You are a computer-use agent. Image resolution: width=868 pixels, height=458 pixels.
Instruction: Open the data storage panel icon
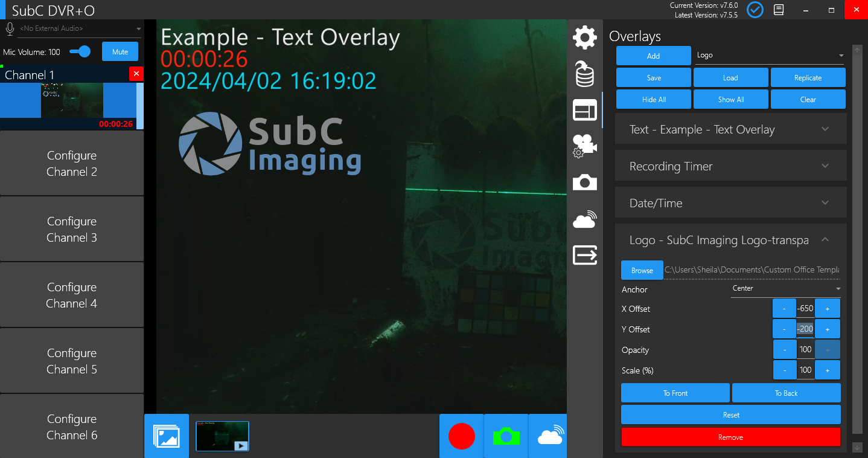(x=584, y=74)
